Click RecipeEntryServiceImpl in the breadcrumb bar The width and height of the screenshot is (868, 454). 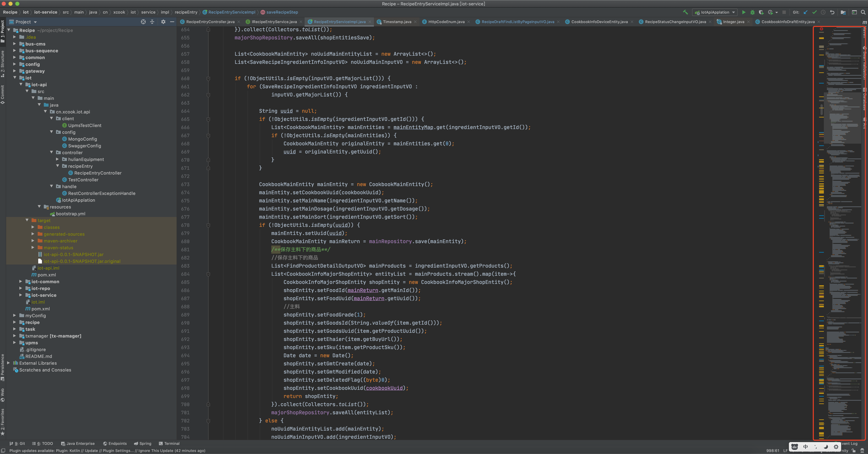tap(231, 12)
